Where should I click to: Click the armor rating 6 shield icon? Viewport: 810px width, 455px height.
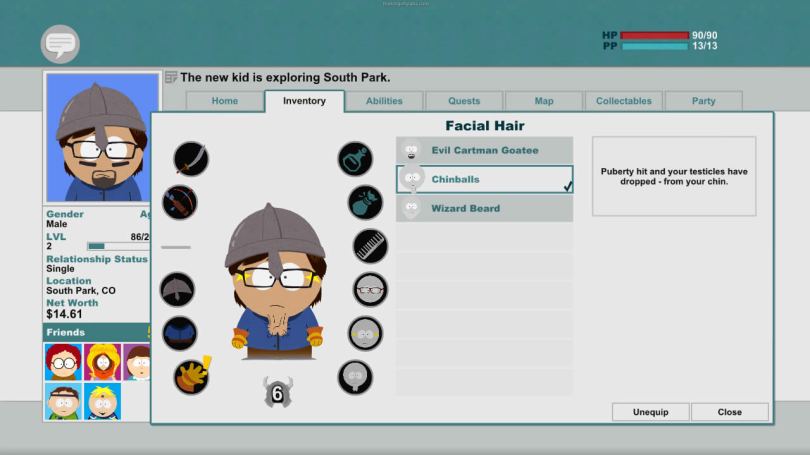pyautogui.click(x=277, y=392)
